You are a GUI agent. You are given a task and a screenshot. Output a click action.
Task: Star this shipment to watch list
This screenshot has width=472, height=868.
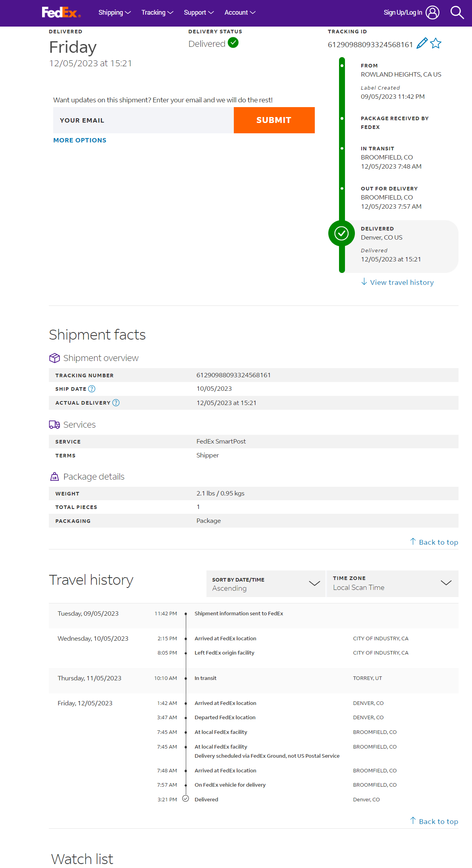(x=436, y=43)
